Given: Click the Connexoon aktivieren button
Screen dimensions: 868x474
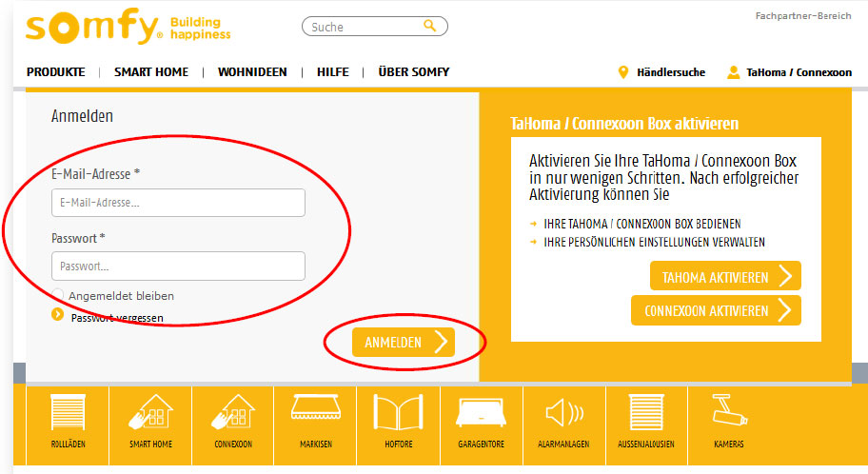Looking at the screenshot, I should click(717, 310).
